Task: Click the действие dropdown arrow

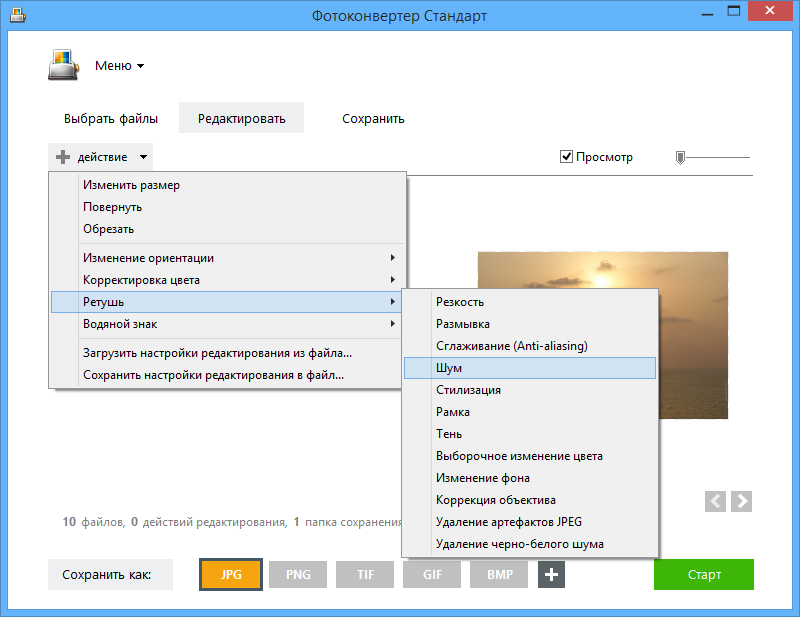Action: [143, 157]
